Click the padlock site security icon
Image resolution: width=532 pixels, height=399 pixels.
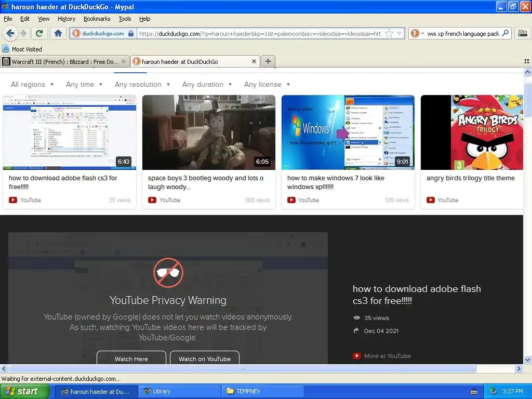coord(131,33)
